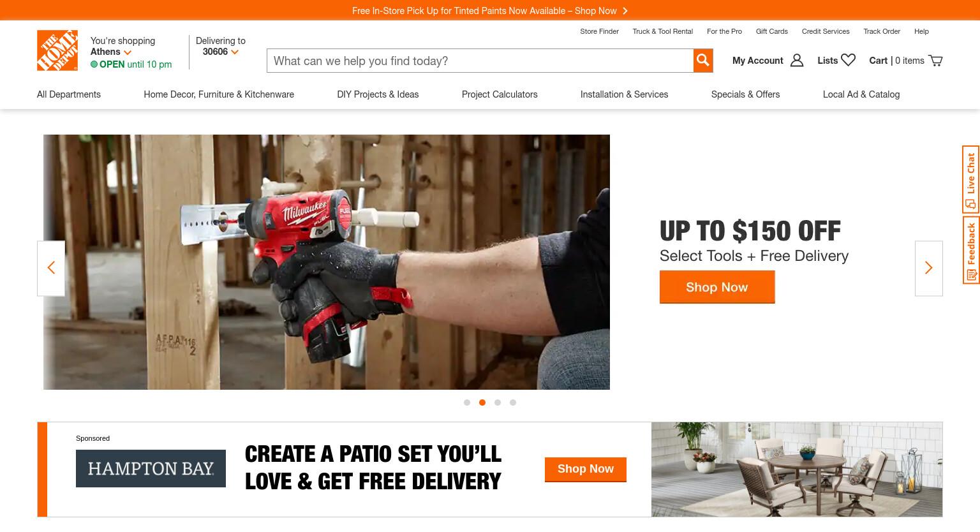Click the search box field

[480, 61]
